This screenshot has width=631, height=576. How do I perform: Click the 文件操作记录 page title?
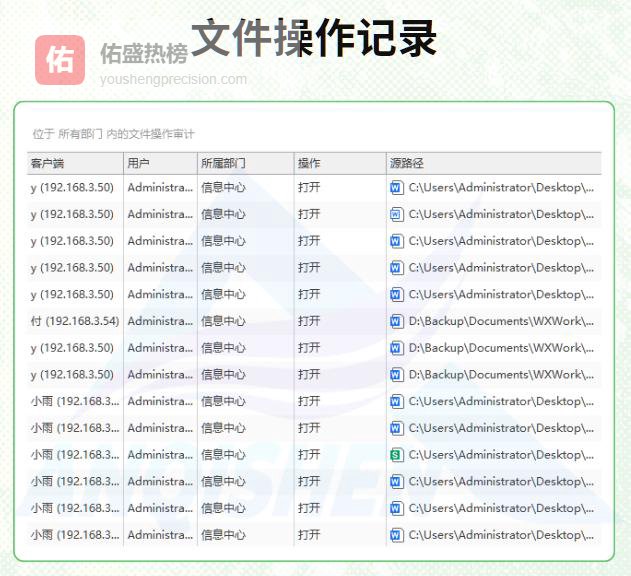[x=314, y=38]
